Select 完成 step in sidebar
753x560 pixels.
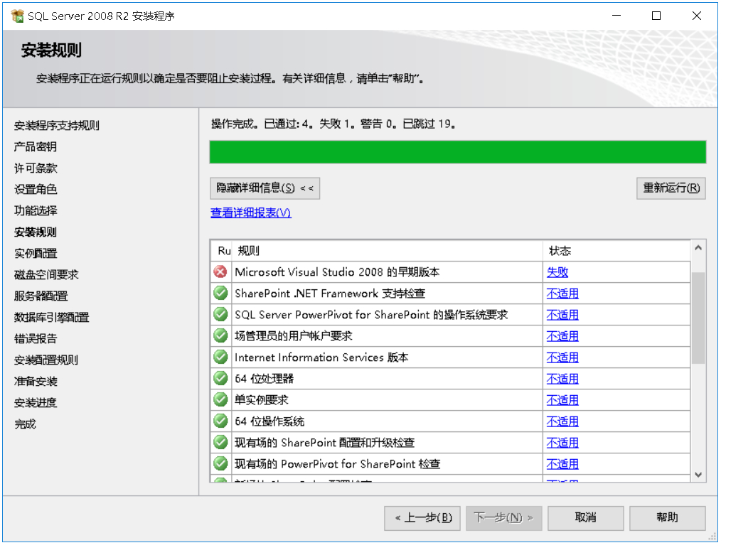(25, 424)
